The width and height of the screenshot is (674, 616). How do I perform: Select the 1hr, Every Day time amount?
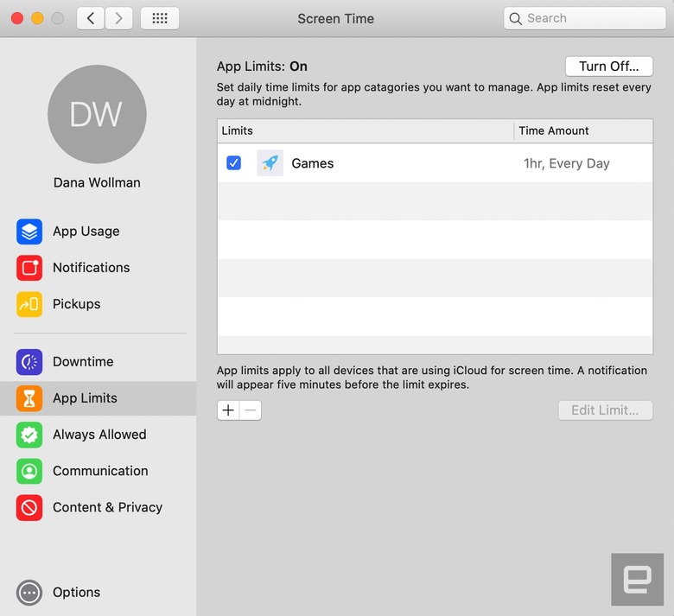click(x=567, y=163)
